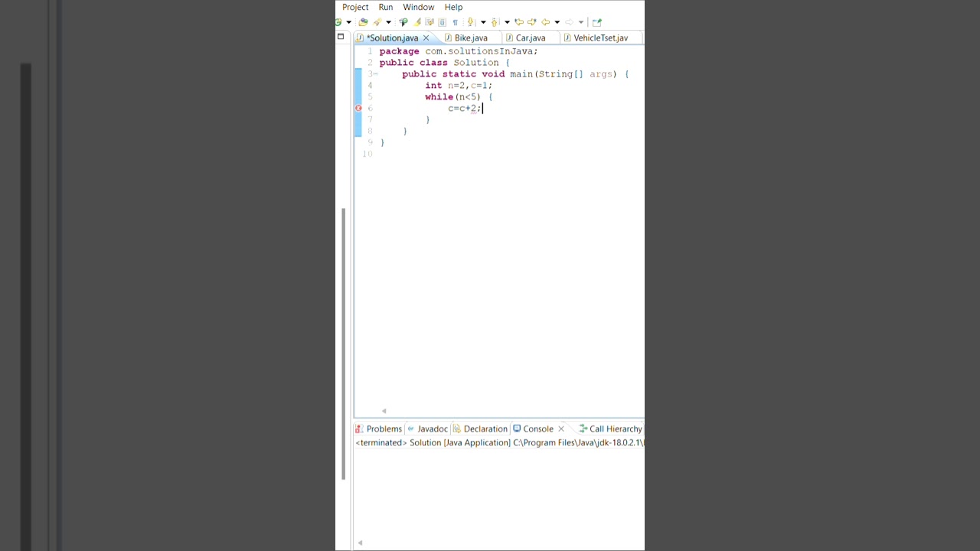Viewport: 980px width, 551px height.
Task: Open the Problems view tab
Action: click(x=378, y=429)
